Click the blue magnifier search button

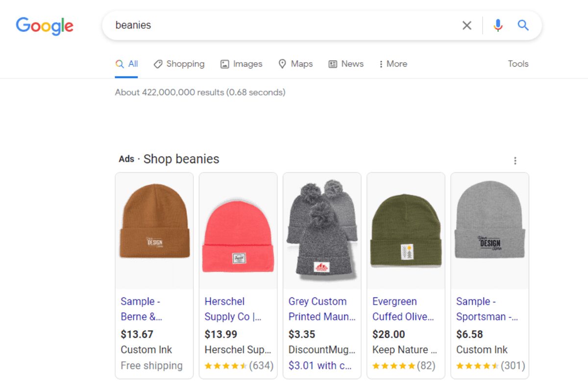coord(523,25)
